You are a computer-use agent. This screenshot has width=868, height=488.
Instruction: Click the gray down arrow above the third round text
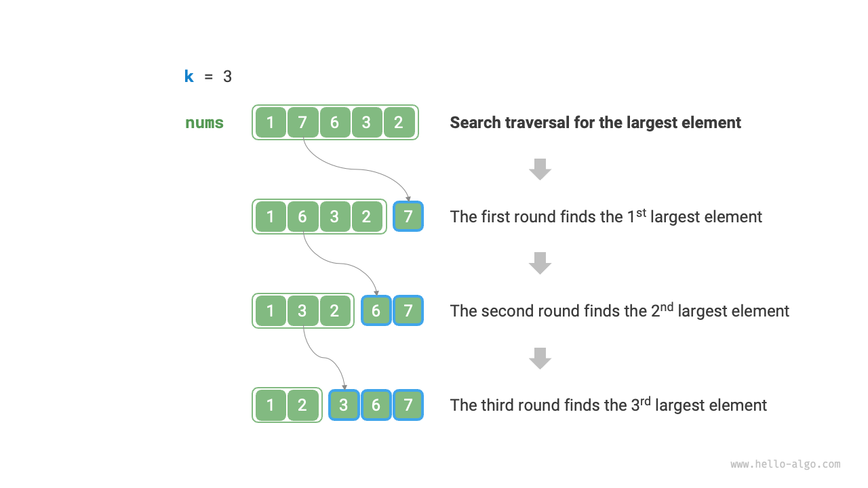(540, 358)
